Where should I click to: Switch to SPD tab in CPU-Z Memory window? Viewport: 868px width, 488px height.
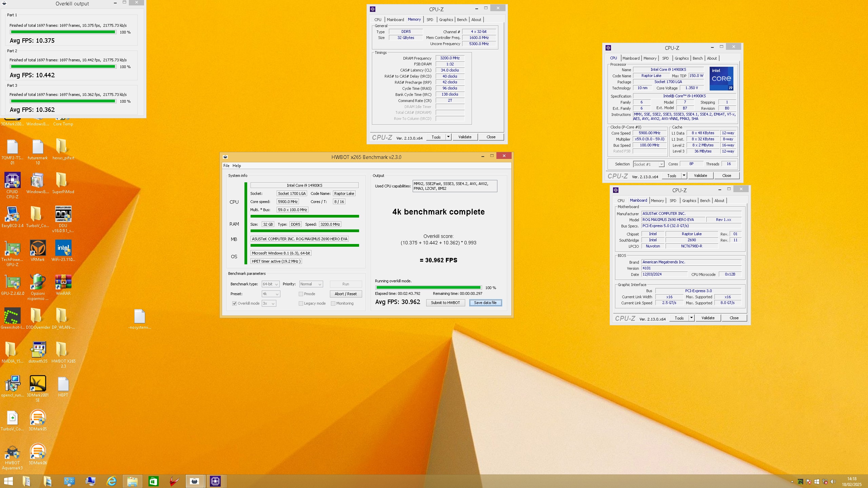pos(430,20)
